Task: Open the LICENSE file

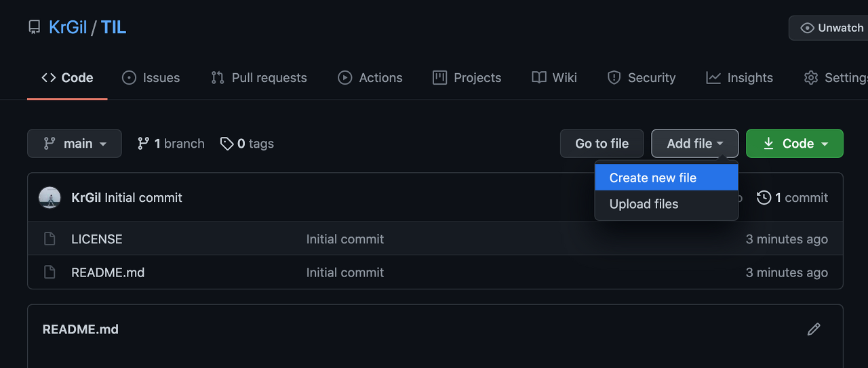Action: pyautogui.click(x=97, y=239)
